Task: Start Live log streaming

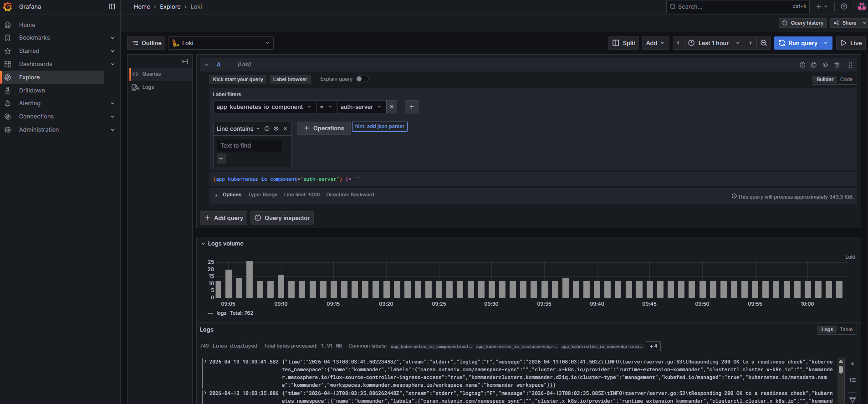Action: [x=851, y=43]
